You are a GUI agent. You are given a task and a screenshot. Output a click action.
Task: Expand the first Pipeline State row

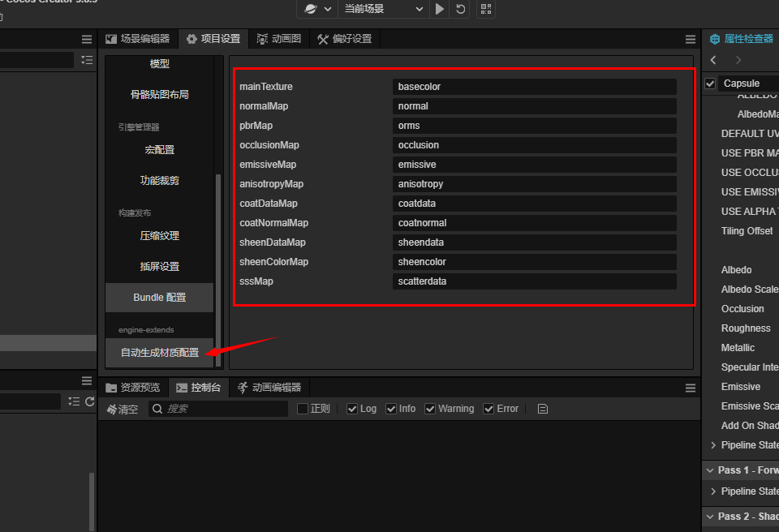point(713,445)
